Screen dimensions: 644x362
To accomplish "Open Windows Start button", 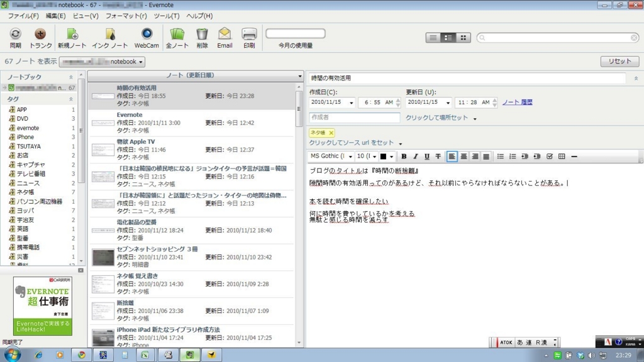I will coord(13,354).
